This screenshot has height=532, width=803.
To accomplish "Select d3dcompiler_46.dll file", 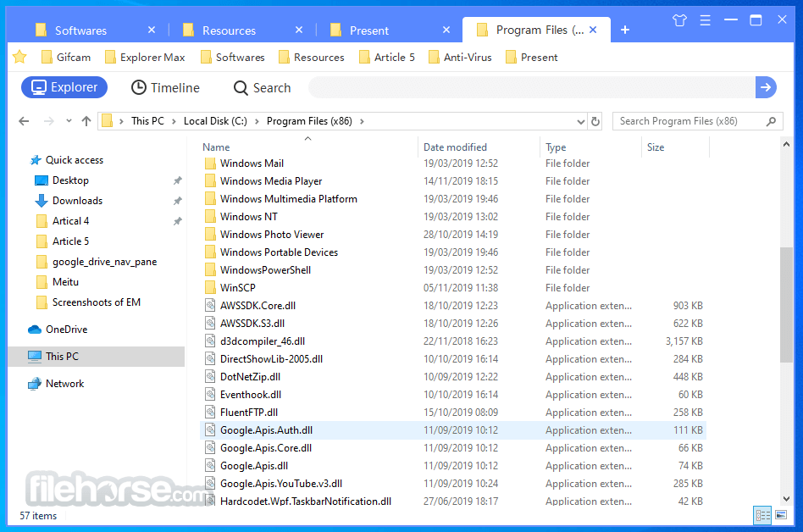I will pos(263,341).
